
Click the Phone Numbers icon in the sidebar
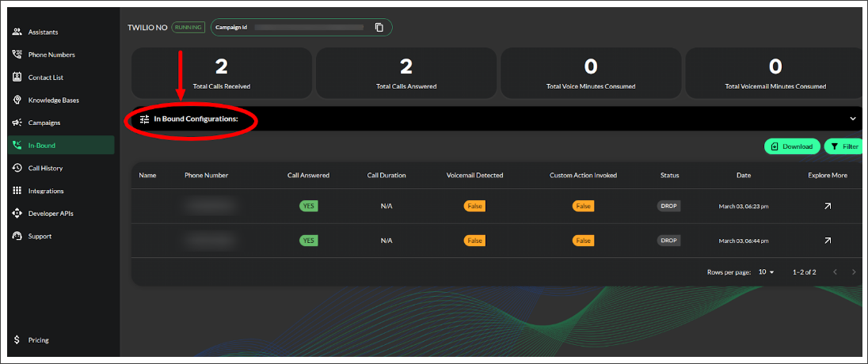point(17,55)
